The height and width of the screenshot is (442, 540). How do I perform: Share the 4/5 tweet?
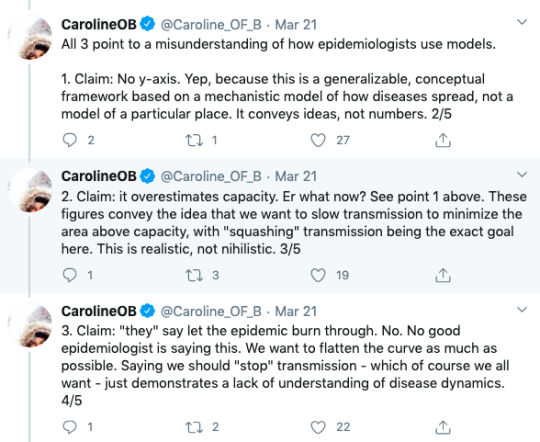tap(443, 427)
